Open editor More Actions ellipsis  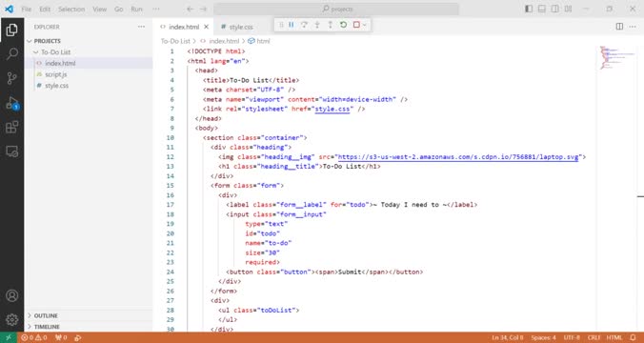point(632,27)
